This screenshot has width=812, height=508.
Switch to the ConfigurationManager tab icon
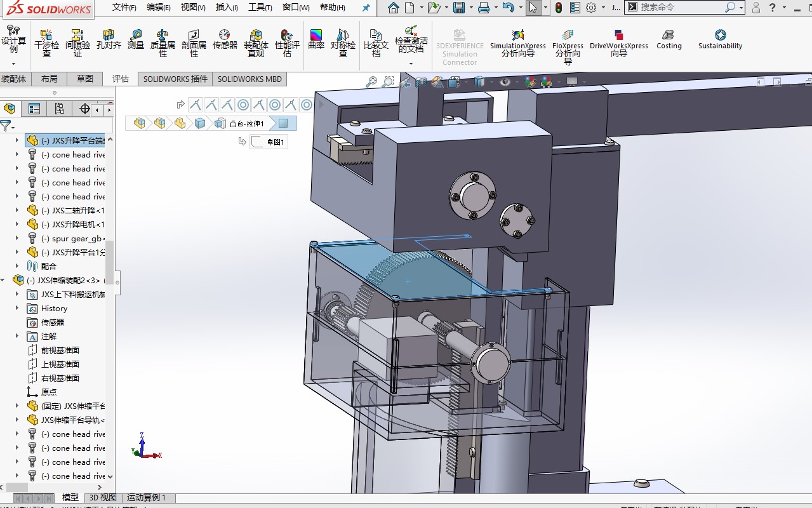(x=60, y=109)
